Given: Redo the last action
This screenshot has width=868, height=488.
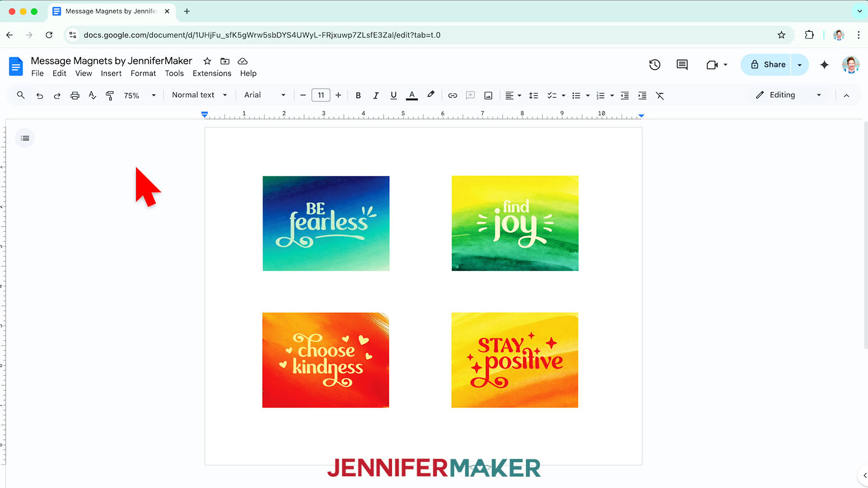Looking at the screenshot, I should click(57, 96).
